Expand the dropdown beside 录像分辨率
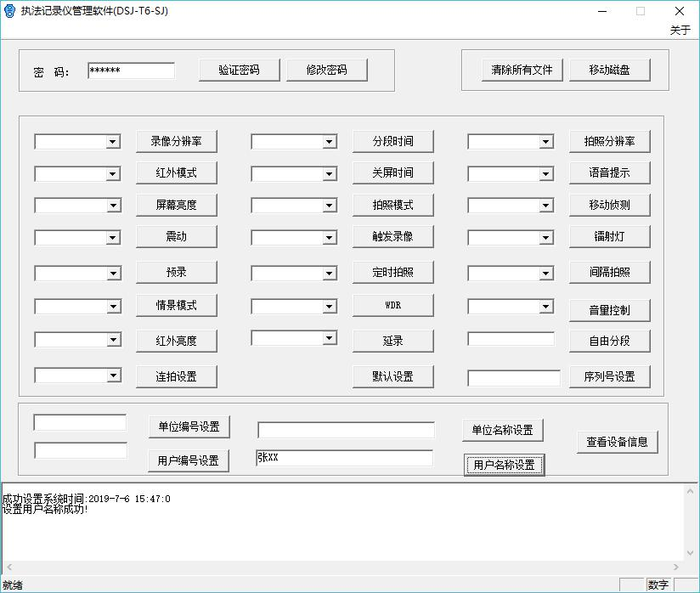 (x=113, y=142)
